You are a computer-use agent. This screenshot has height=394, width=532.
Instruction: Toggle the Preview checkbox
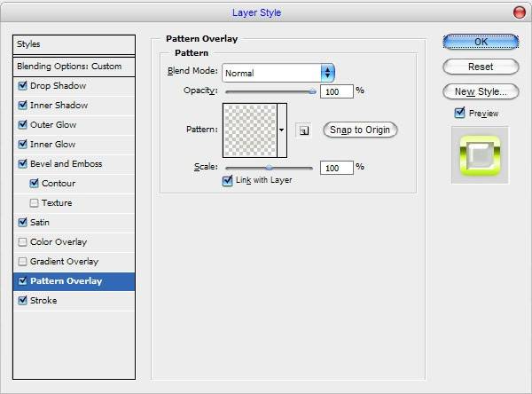[x=459, y=113]
